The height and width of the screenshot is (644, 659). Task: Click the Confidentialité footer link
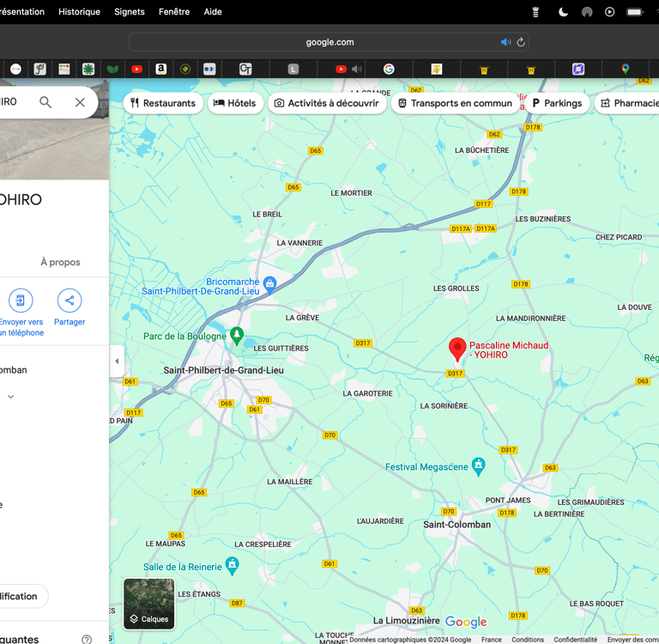pos(576,640)
